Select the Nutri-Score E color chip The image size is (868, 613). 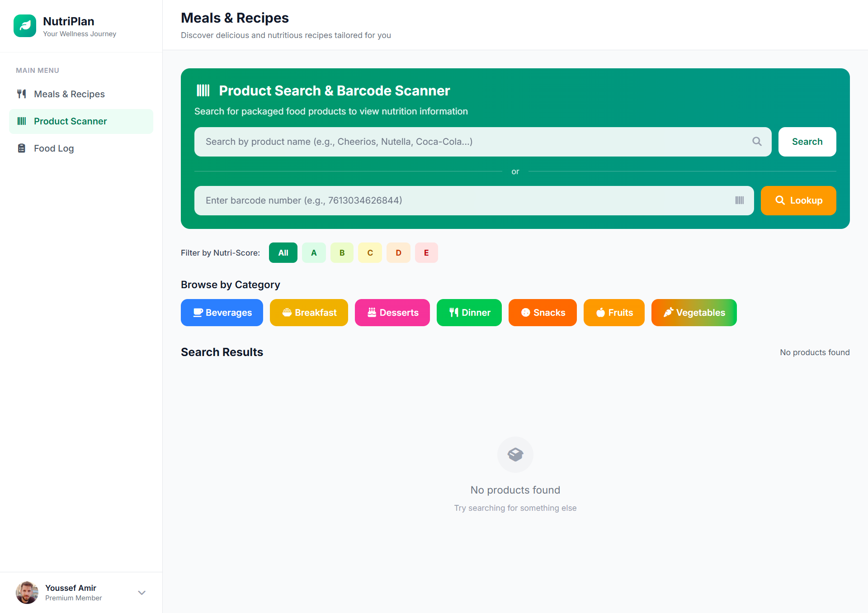pyautogui.click(x=426, y=253)
